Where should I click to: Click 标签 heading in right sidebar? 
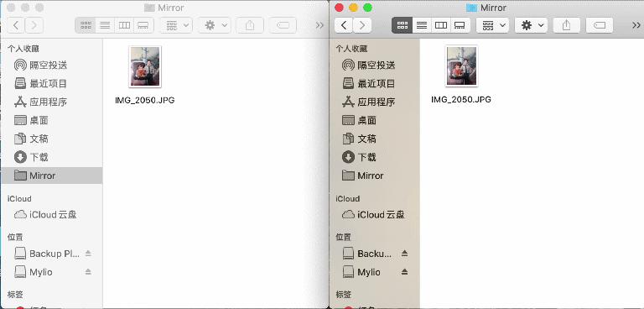click(x=343, y=295)
